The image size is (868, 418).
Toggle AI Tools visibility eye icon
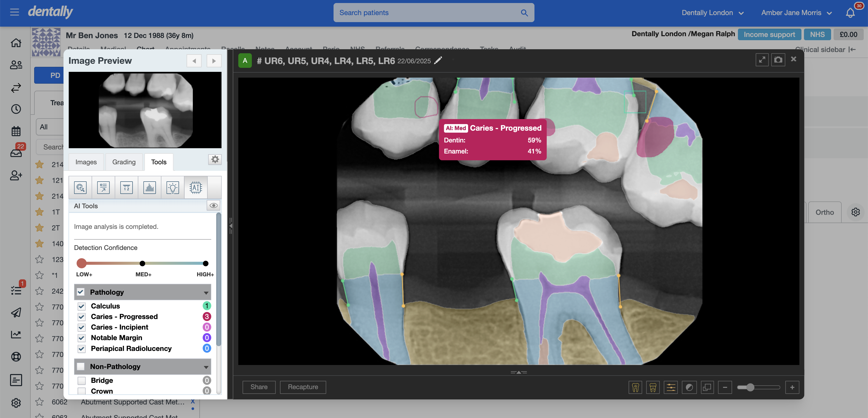pyautogui.click(x=214, y=206)
